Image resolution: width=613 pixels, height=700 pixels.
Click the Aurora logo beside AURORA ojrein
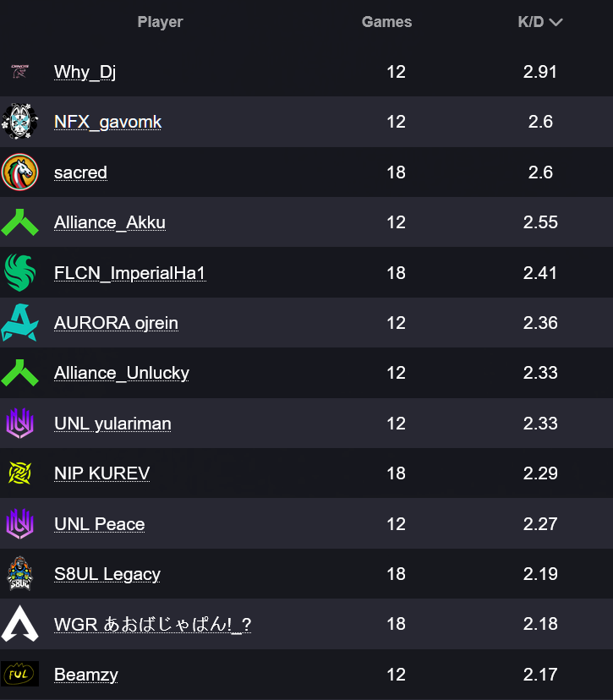tap(19, 323)
